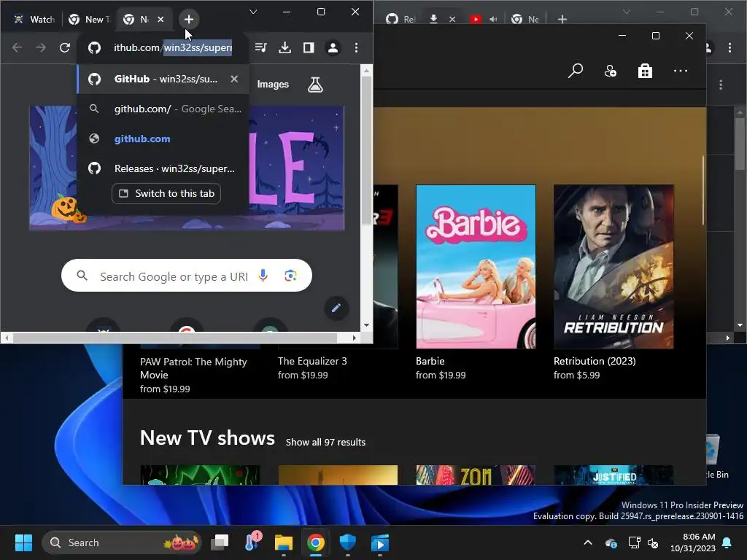Open Chrome three-dot menu in front window
747x560 pixels.
point(356,47)
